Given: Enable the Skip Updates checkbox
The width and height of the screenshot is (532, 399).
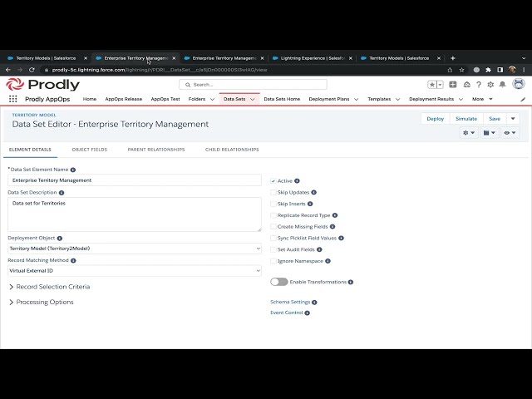Looking at the screenshot, I should point(273,192).
